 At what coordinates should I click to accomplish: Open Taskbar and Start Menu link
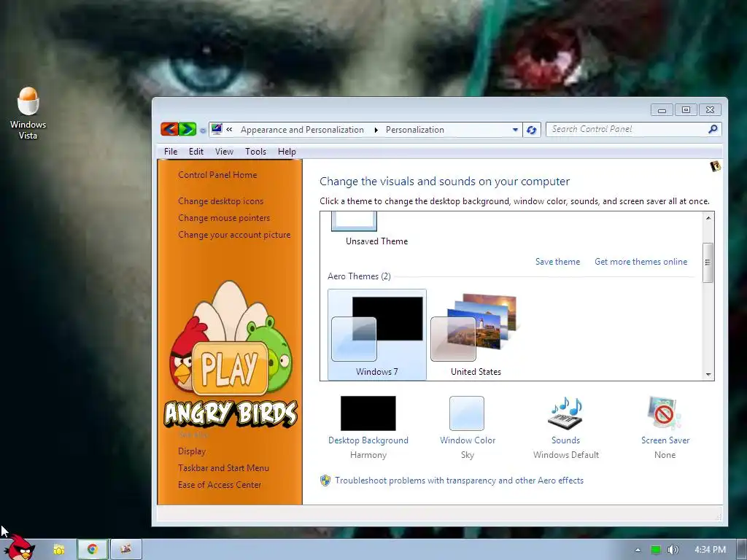point(223,467)
